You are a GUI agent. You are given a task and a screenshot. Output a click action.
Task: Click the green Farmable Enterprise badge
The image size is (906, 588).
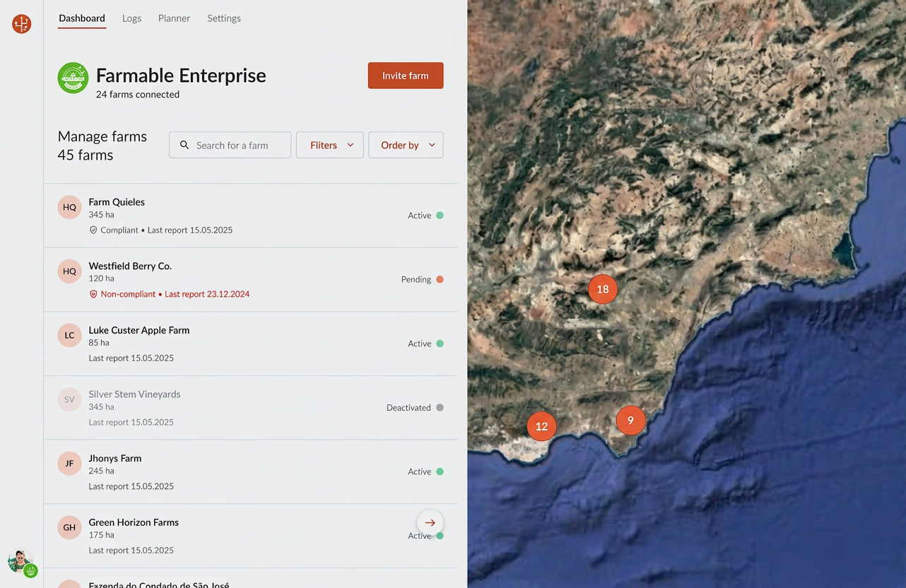pyautogui.click(x=73, y=78)
